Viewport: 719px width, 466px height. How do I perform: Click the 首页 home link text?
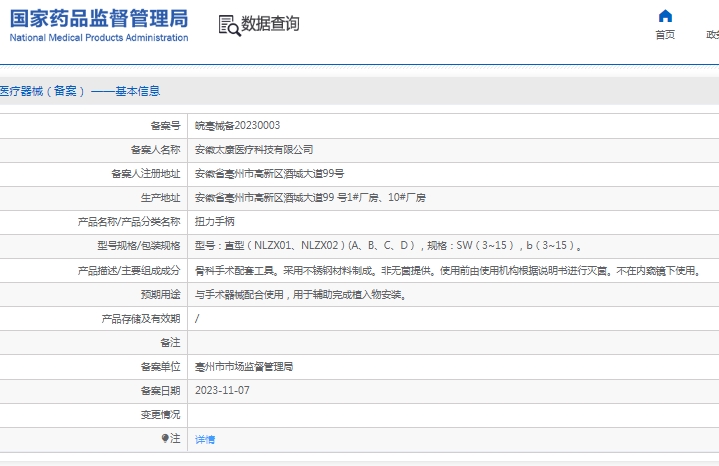click(x=665, y=35)
